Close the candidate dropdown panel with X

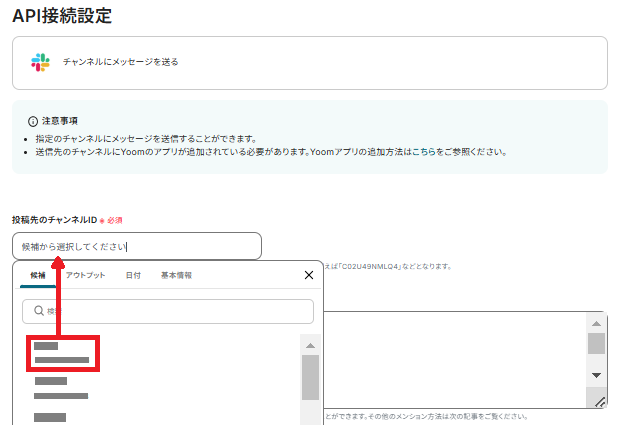309,275
